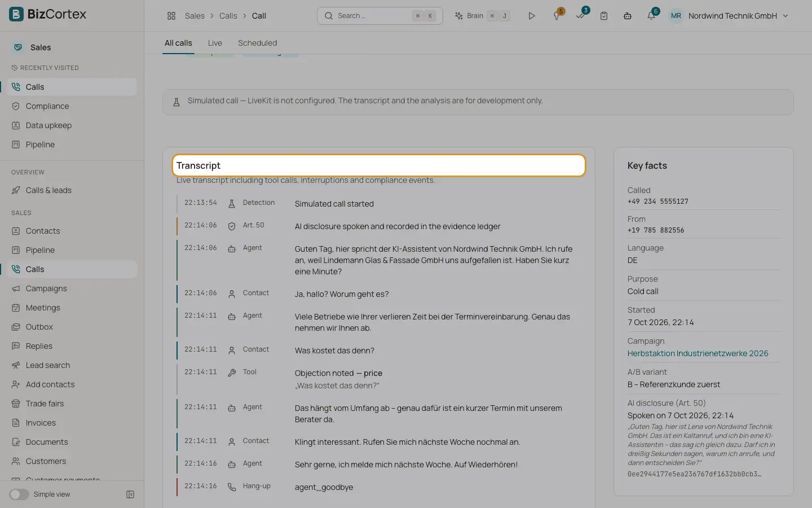The width and height of the screenshot is (812, 508).
Task: Focus the Search field
Action: [380, 16]
